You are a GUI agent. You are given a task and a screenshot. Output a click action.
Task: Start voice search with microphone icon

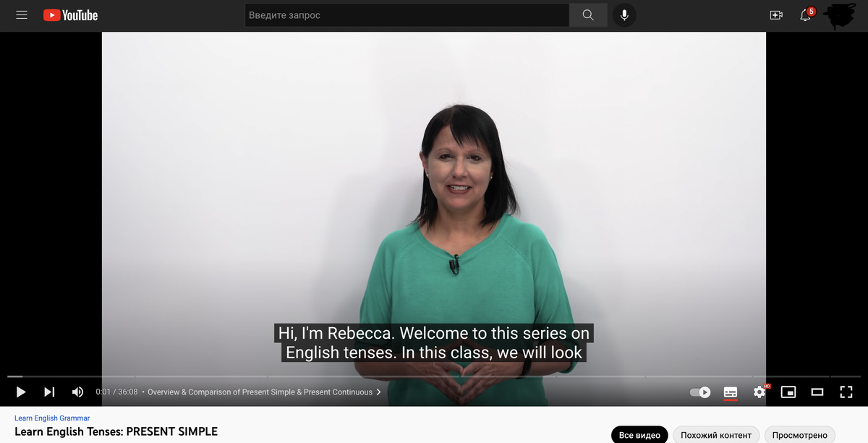[x=624, y=15]
